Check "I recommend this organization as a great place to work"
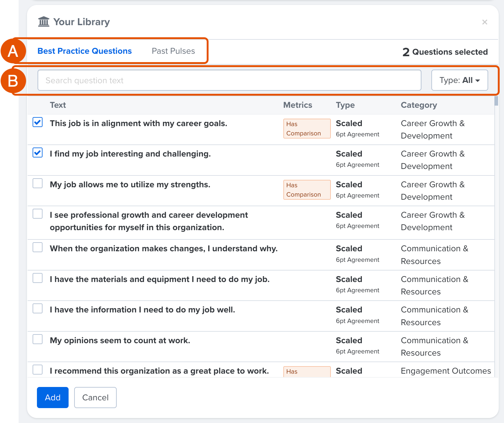Screen dimensions: 504x423 pos(37,370)
